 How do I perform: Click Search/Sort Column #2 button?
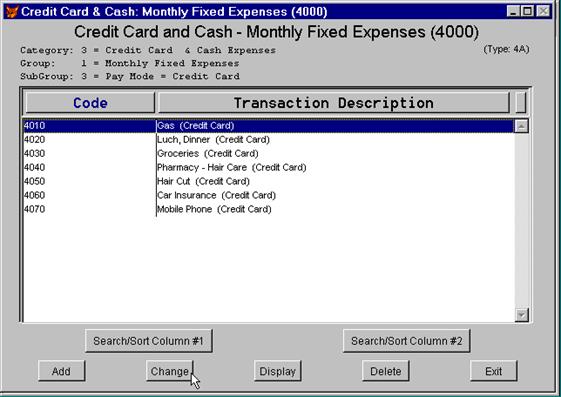[x=406, y=341]
